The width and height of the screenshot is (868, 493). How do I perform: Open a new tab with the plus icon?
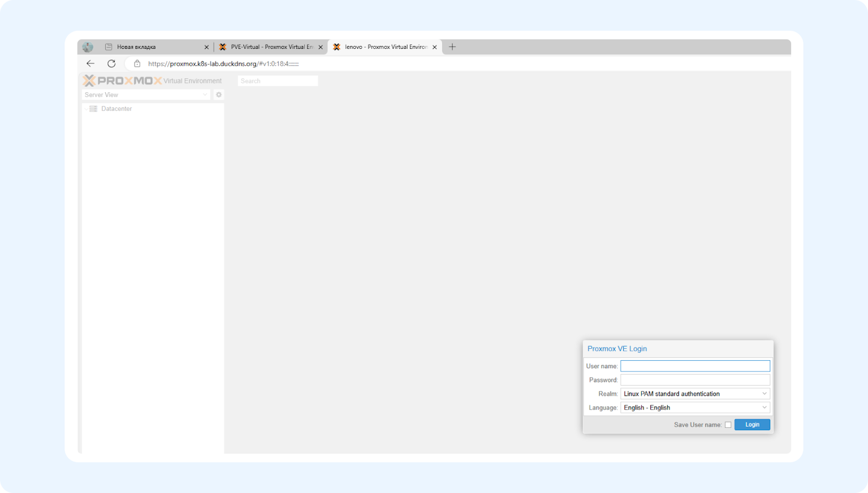(x=452, y=47)
